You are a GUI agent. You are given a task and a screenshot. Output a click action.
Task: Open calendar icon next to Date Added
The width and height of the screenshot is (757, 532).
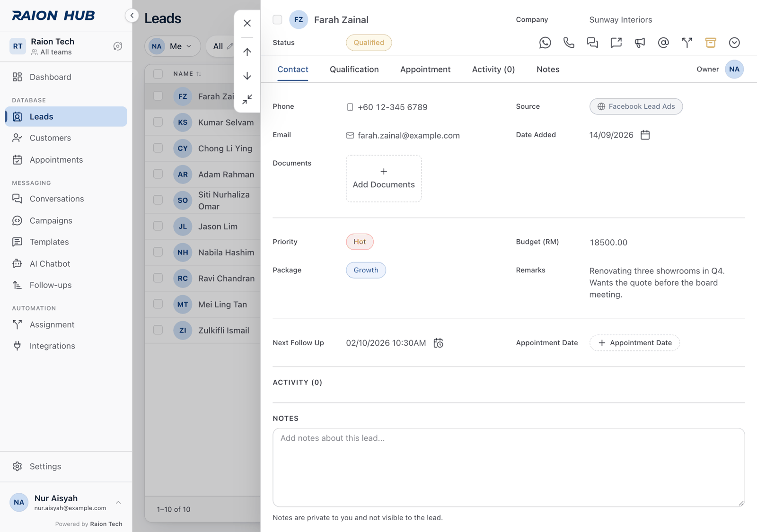[645, 135]
